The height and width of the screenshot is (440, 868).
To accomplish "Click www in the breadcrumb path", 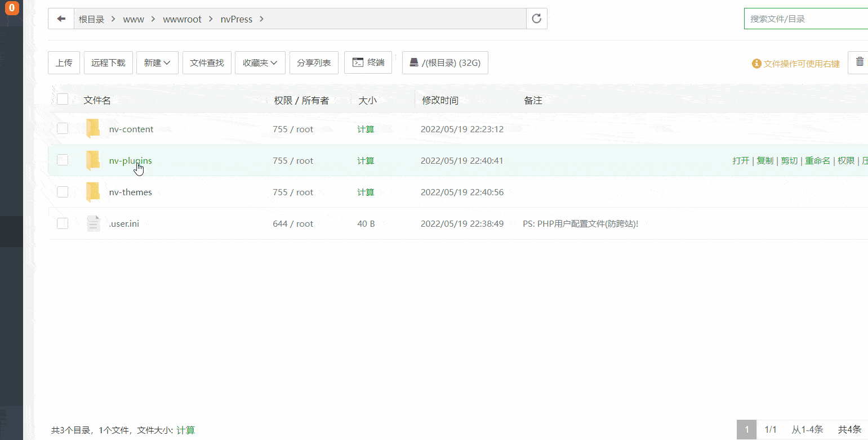I will click(133, 19).
